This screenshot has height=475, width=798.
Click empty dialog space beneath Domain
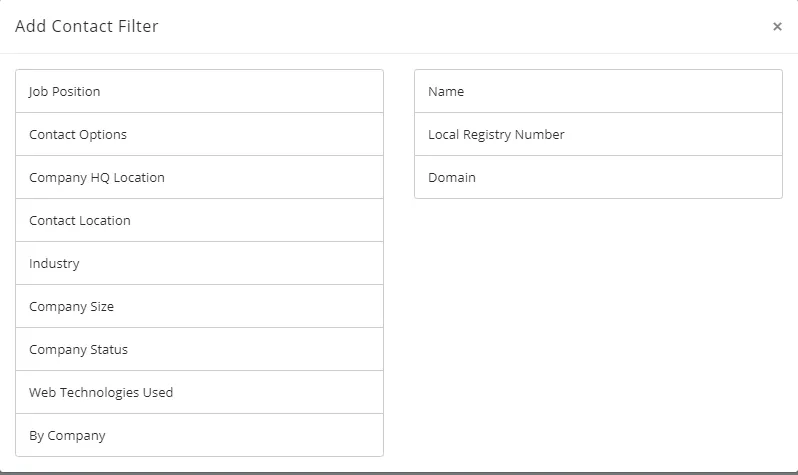pos(598,320)
